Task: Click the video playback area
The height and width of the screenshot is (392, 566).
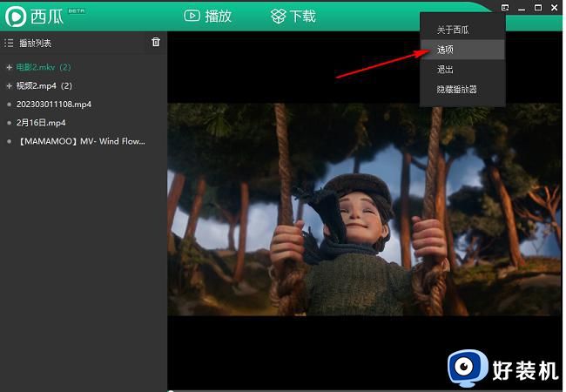Action: 365,209
